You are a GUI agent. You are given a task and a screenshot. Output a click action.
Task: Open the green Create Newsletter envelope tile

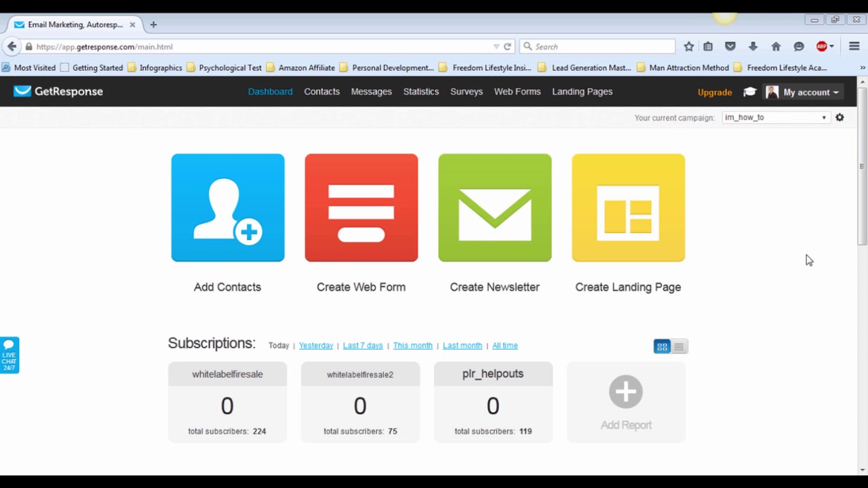click(x=495, y=207)
